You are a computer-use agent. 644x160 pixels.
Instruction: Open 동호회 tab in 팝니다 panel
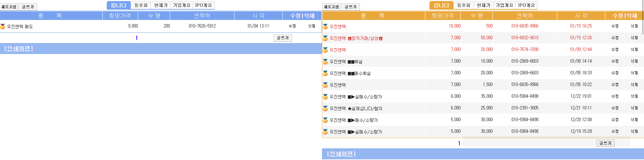point(141,6)
